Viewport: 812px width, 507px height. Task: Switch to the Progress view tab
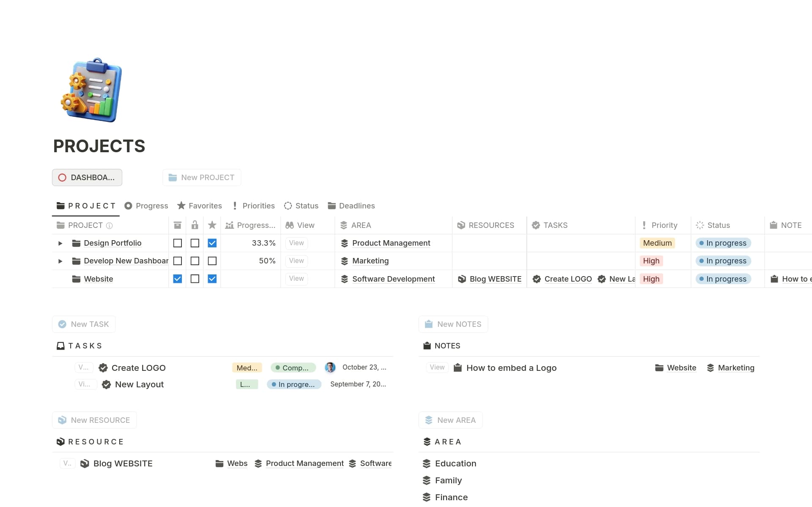click(146, 206)
